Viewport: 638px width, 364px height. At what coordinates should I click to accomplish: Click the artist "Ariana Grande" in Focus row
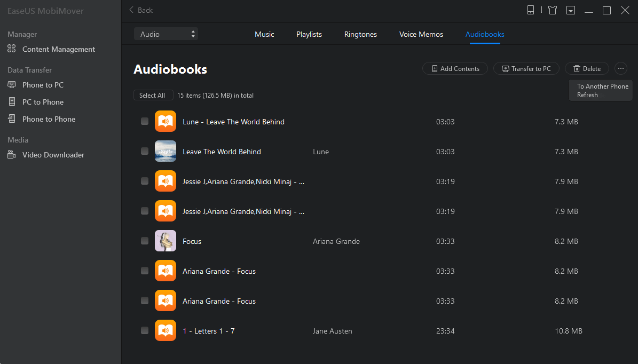click(x=336, y=242)
